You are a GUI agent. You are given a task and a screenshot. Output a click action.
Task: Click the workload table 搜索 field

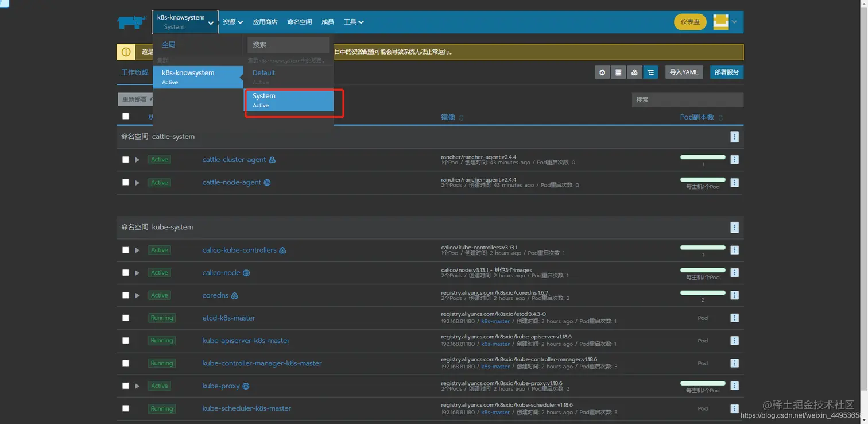click(x=688, y=99)
